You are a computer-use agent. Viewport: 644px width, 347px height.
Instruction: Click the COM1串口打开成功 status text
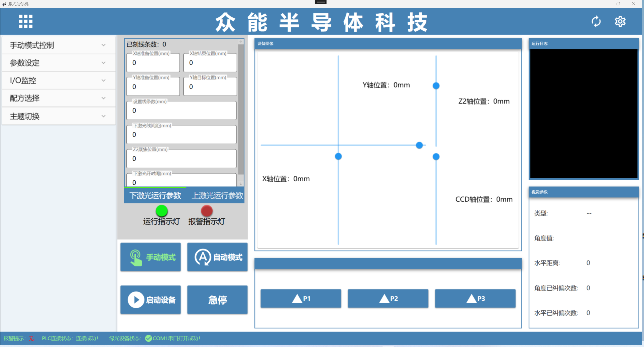tap(176, 338)
